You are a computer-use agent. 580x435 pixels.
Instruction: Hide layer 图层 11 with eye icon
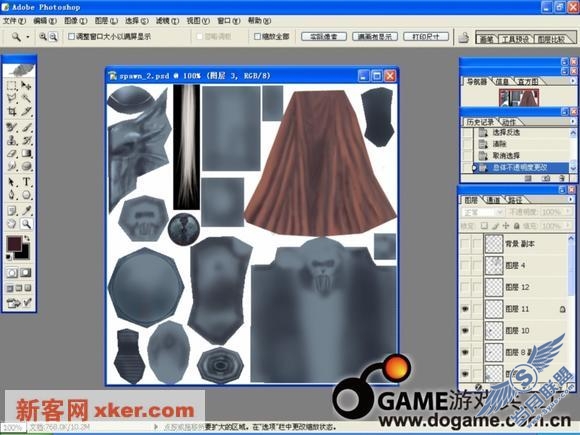[465, 308]
